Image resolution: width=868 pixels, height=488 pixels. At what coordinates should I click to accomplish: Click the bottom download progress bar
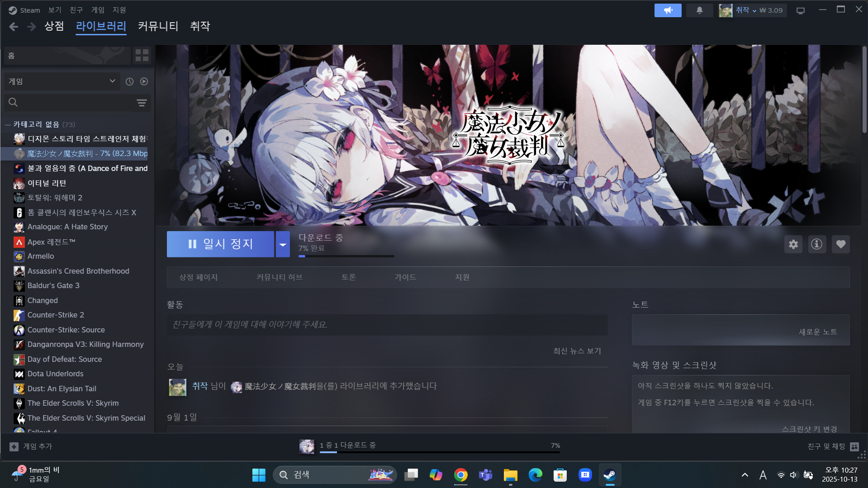[x=439, y=451]
